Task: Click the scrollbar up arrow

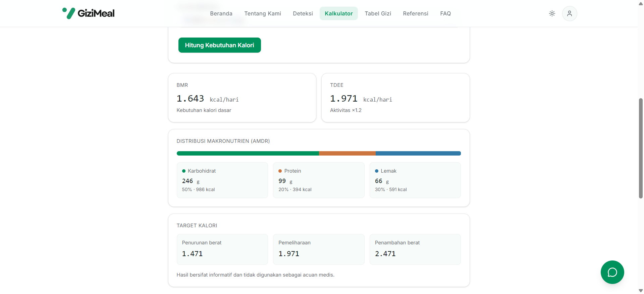Action: 641,3
